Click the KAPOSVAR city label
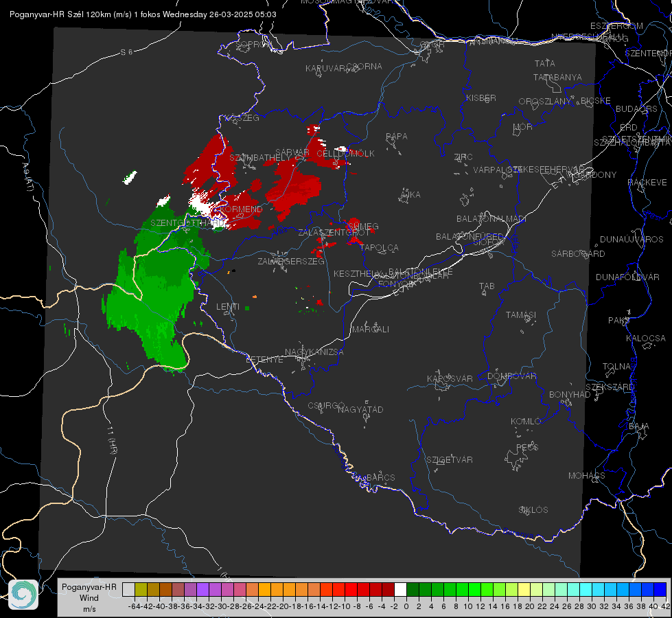Screen dimensions: 672x618 click(x=450, y=378)
